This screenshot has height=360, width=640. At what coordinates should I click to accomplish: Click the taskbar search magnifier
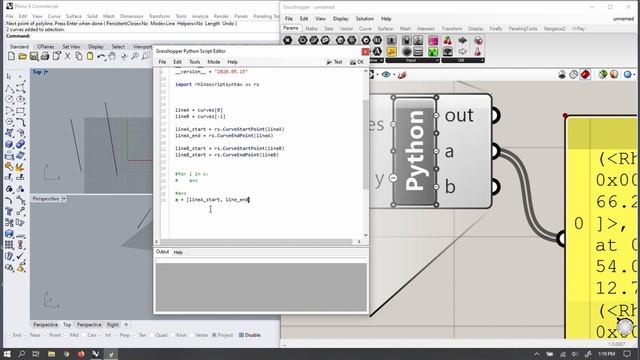tap(22, 354)
